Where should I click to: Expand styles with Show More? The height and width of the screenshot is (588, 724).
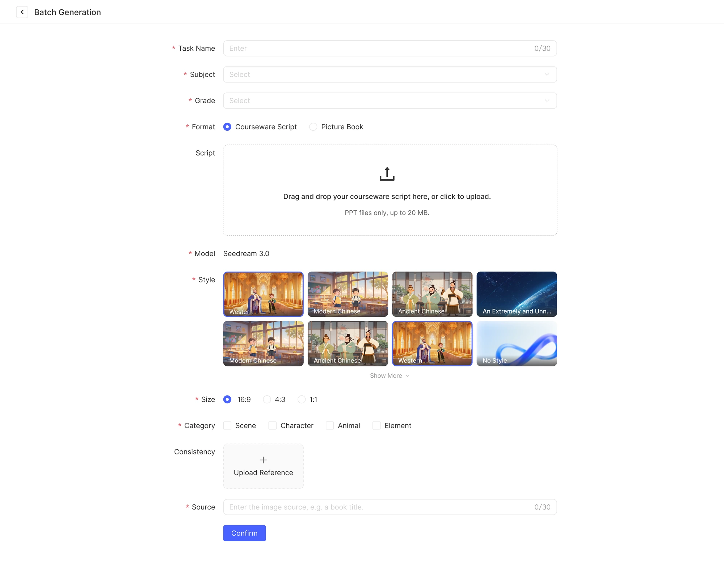390,375
